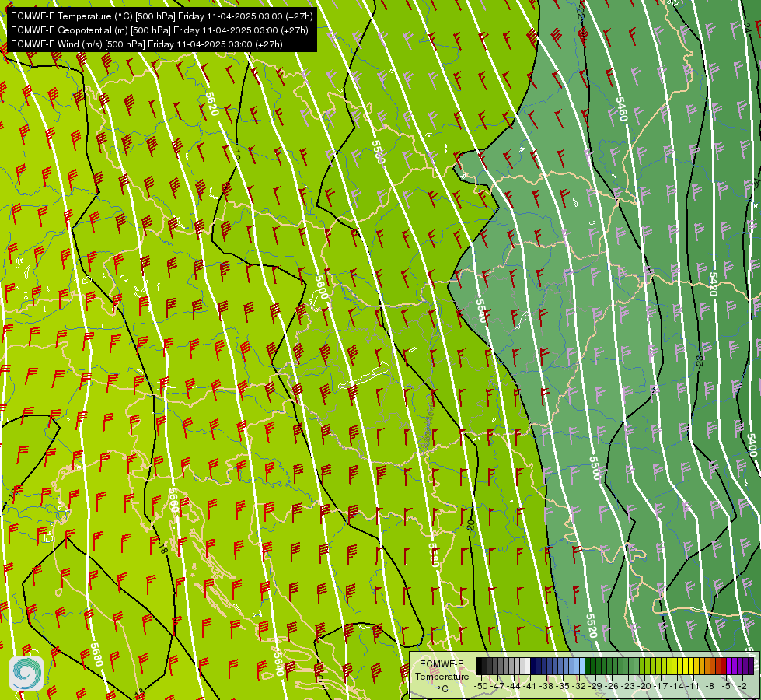
Task: Click the 5520 geopotential contour label
Action: (591, 625)
